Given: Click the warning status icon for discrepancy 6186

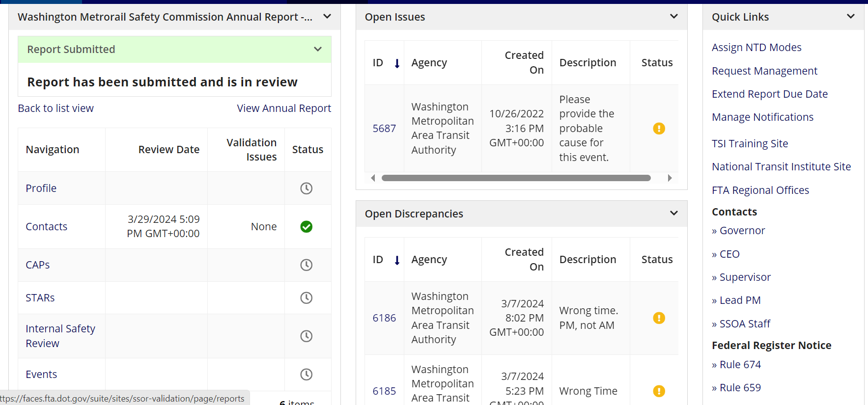Looking at the screenshot, I should coord(659,318).
